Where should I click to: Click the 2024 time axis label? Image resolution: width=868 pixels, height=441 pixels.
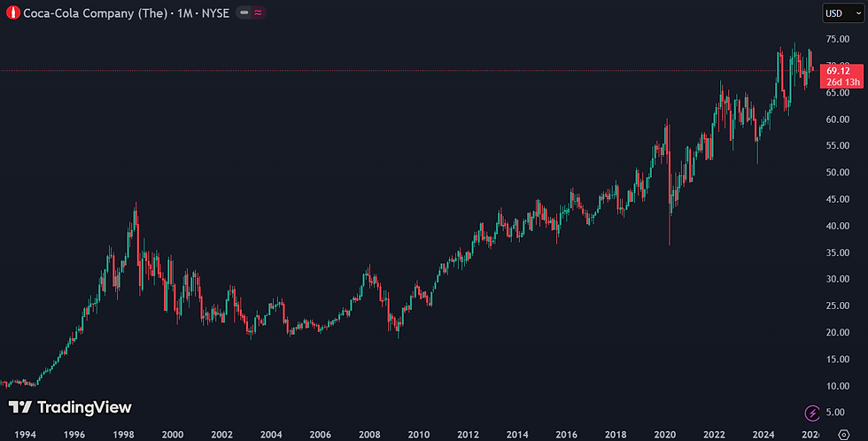pos(763,435)
